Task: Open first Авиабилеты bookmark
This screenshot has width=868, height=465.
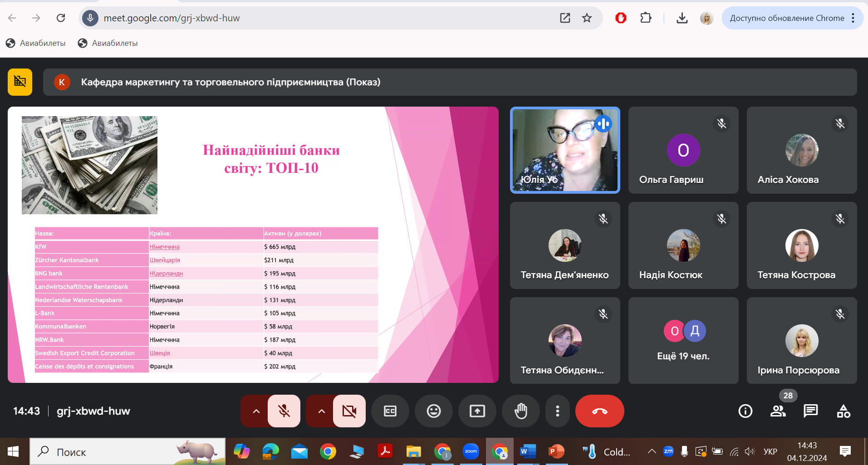Action: pos(36,43)
